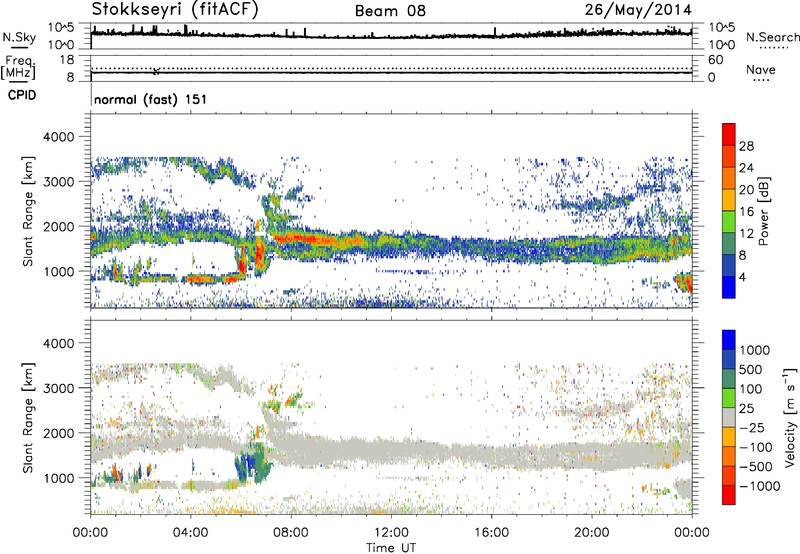
Task: Click the 'N.Sky' legend label
Action: (19, 37)
